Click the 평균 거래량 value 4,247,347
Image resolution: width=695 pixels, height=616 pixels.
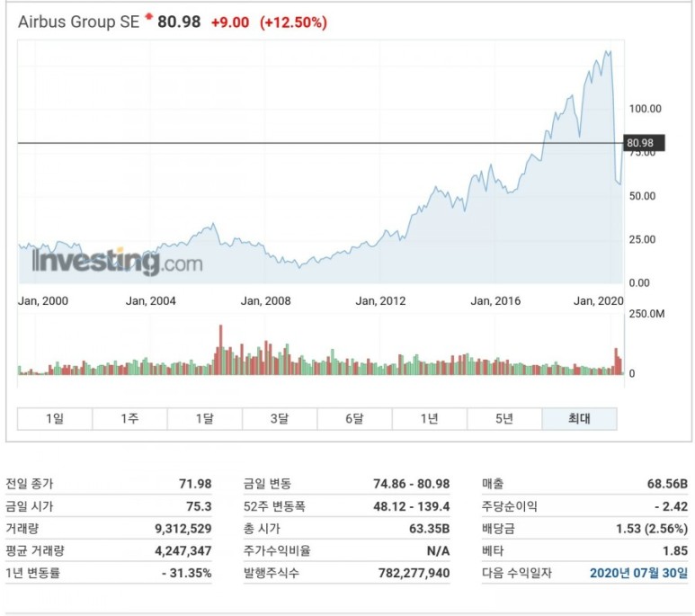(x=183, y=551)
